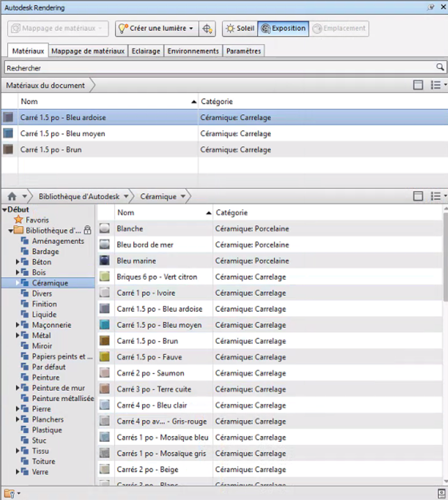Screen dimensions: 448x500
Task: Select the Blanche porcelain thumbnail
Action: (104, 229)
